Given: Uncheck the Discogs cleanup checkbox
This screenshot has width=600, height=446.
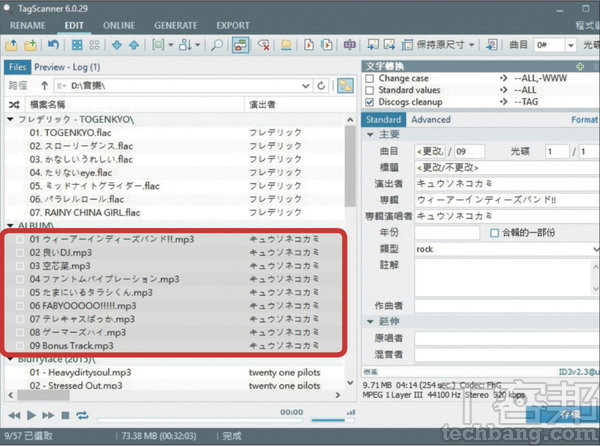Looking at the screenshot, I should [370, 102].
